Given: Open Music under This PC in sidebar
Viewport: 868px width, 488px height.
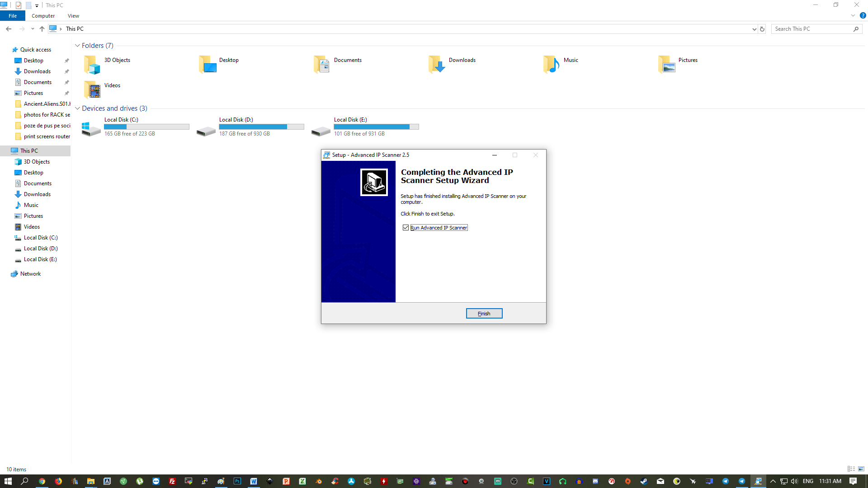Looking at the screenshot, I should coord(31,205).
